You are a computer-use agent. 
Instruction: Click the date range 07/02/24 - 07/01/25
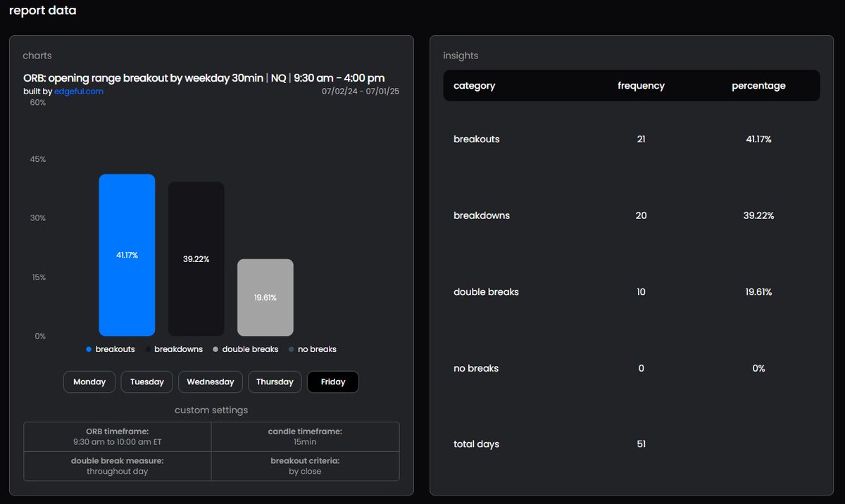pos(361,92)
